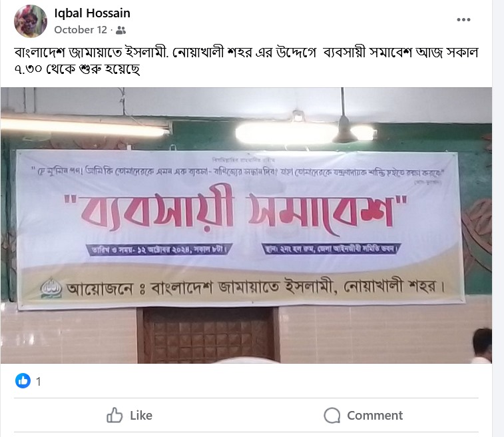Click the Like thumbs-up outline icon
Screen dimensions: 504x437
[115, 415]
